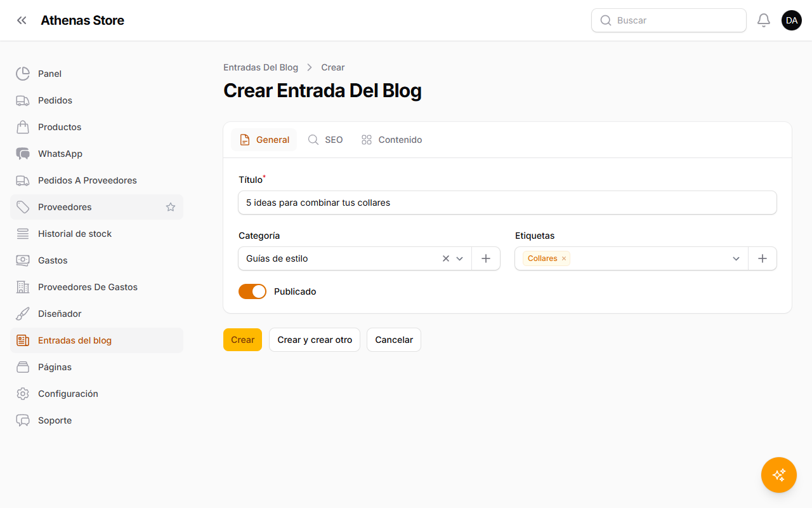Click the Pedidos A Proveedores truck icon
The height and width of the screenshot is (508, 812).
coord(23,180)
